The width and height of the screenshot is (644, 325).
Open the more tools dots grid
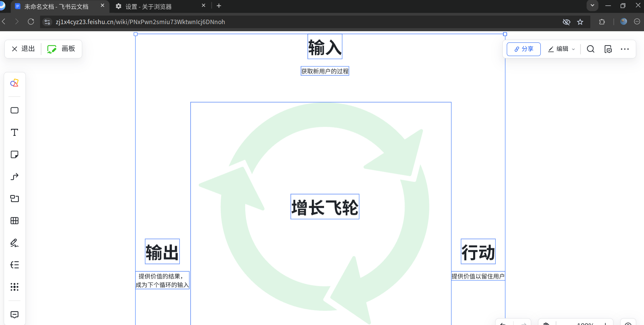(x=14, y=287)
